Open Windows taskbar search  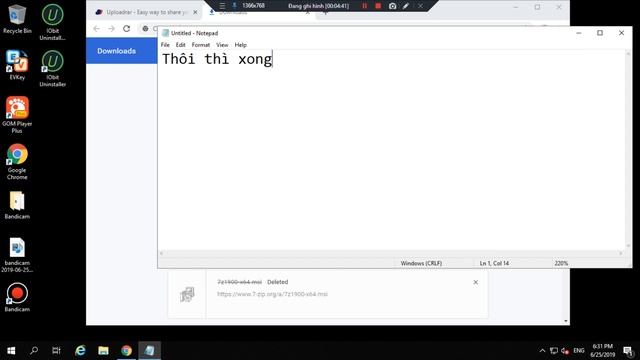pos(34,351)
